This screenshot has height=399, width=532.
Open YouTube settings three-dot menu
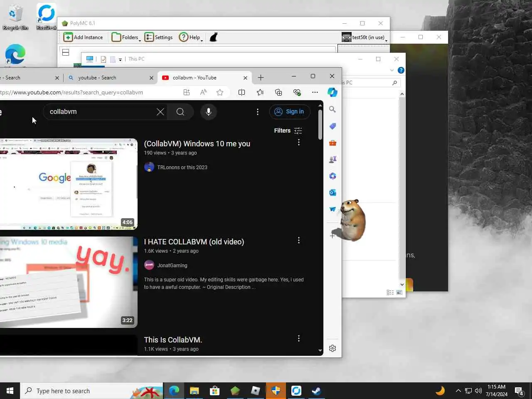(x=258, y=112)
